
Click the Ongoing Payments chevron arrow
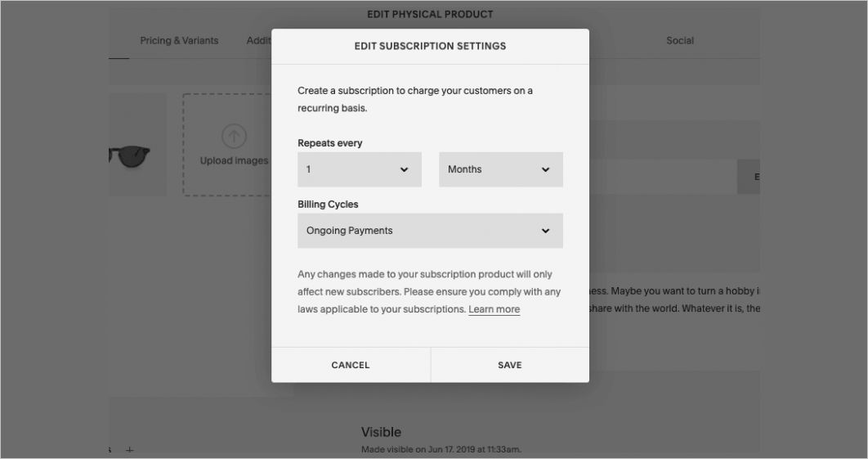coord(545,231)
